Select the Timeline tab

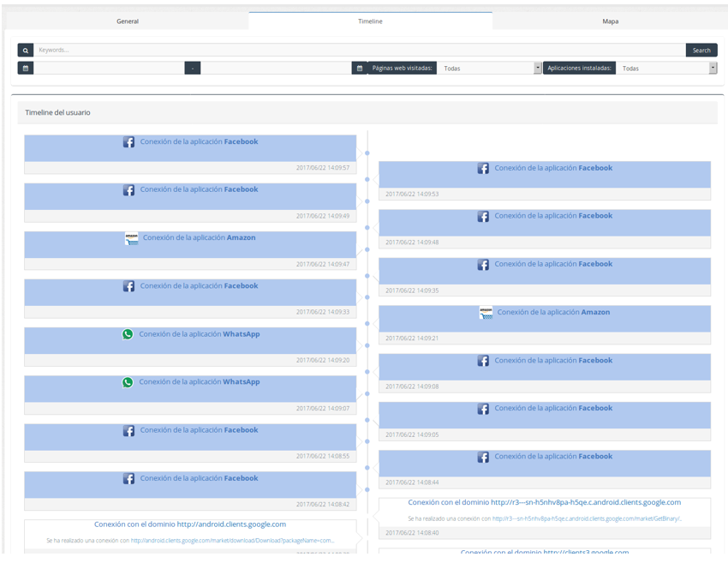[x=370, y=21]
